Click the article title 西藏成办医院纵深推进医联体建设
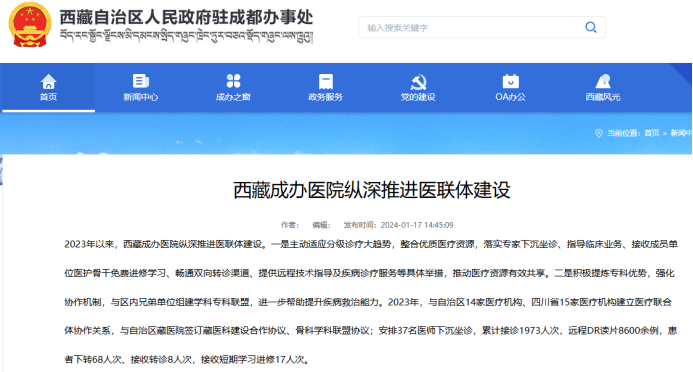Viewport: 693px width, 372px height. pos(372,190)
